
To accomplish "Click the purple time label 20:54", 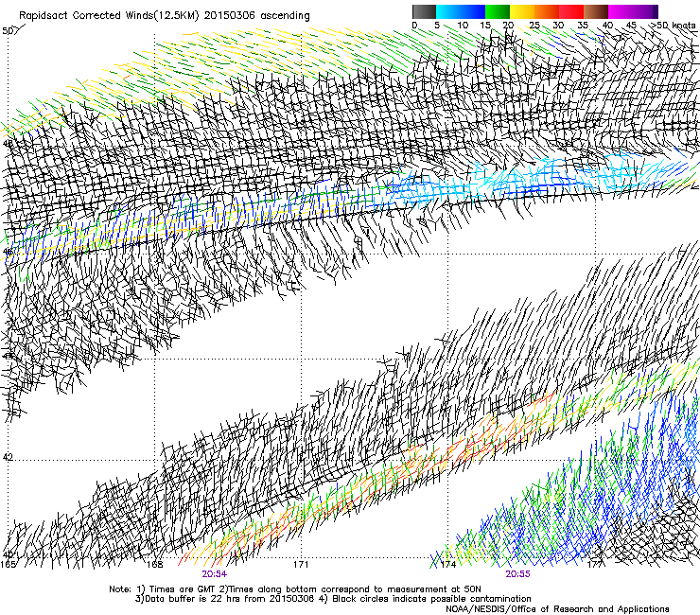I will 215,574.
